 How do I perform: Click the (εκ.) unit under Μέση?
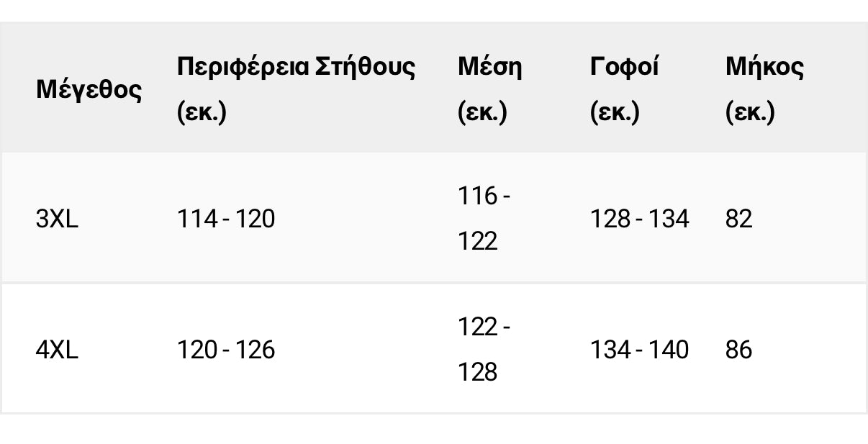coord(482,113)
